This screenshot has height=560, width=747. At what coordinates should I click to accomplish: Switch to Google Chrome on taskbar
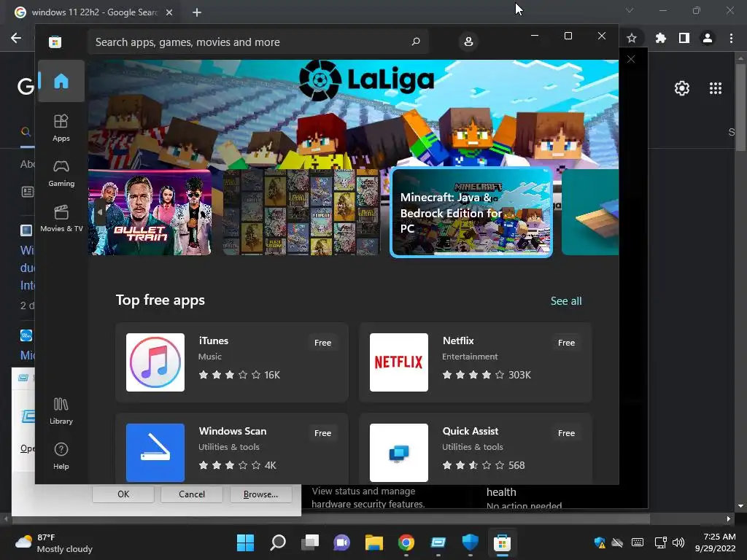pyautogui.click(x=406, y=542)
